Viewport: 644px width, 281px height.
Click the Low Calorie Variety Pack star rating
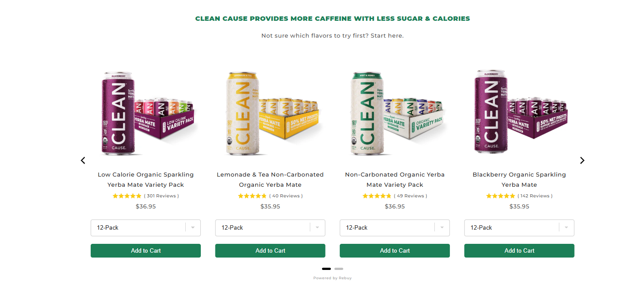(127, 196)
